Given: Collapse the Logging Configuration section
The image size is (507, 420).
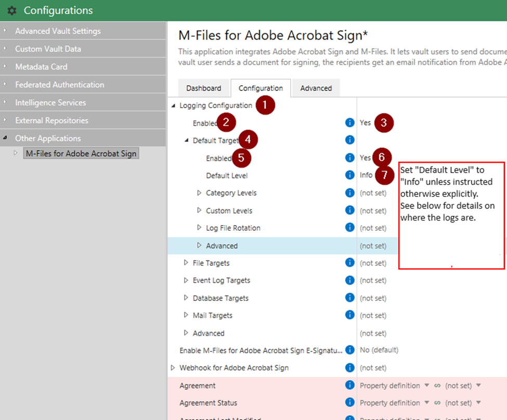Looking at the screenshot, I should pos(173,106).
